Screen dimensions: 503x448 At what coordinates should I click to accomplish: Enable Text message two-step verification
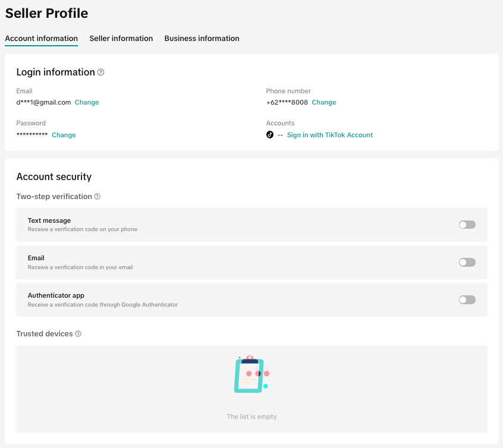[467, 225]
